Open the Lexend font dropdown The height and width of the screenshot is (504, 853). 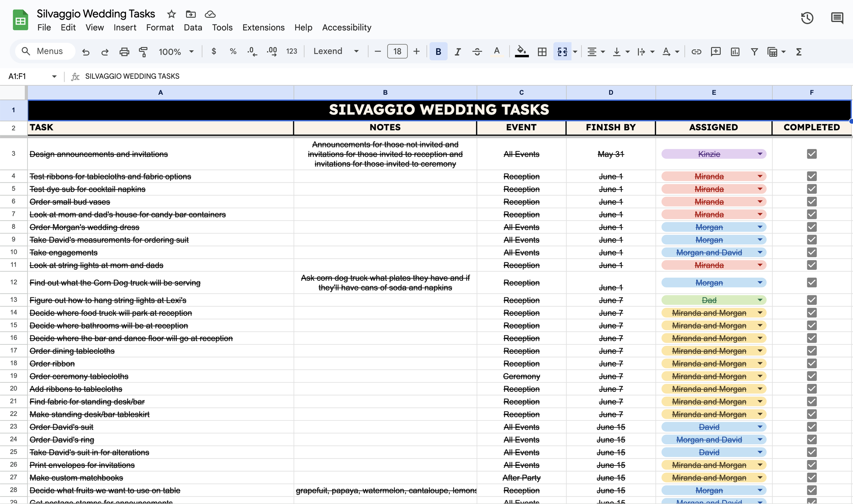[x=336, y=51]
